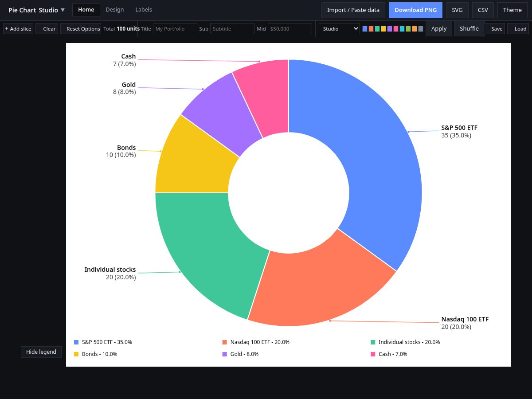Pick the cyan palette swatch in toolbar

402,29
